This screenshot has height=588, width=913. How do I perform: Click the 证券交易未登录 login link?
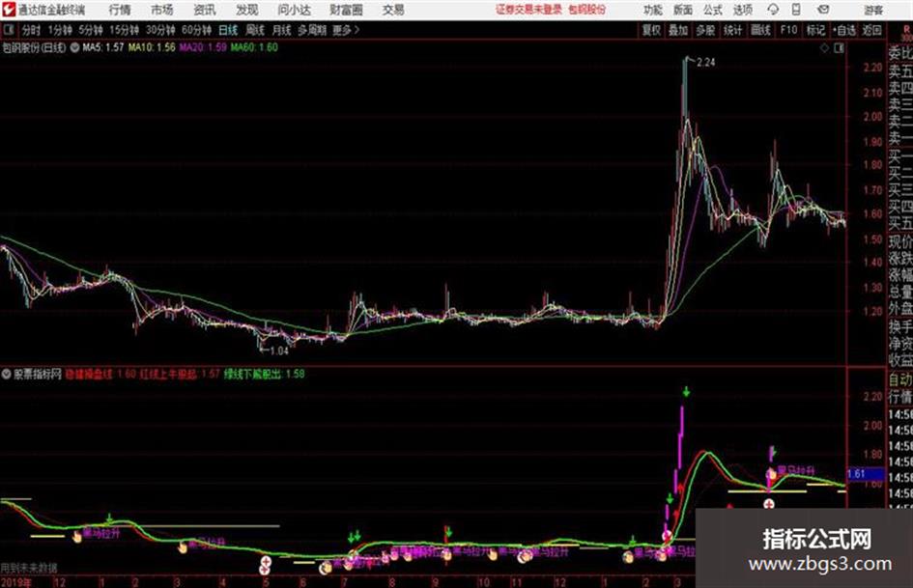click(528, 10)
